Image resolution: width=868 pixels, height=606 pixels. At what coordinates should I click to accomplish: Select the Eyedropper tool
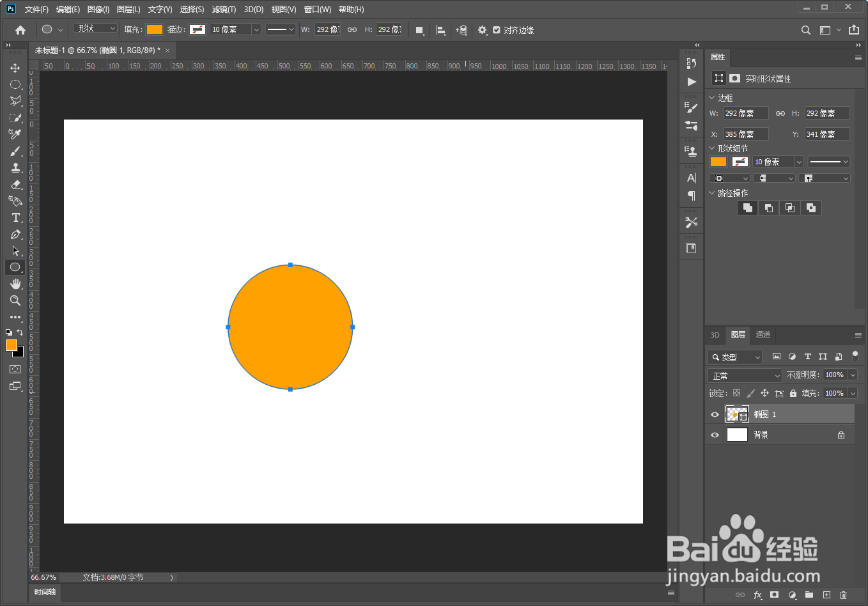click(x=15, y=134)
